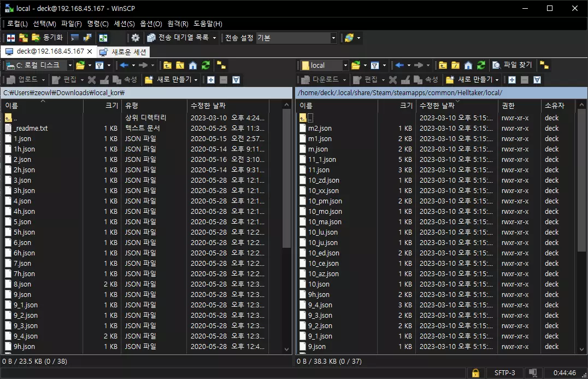Select 10_zd.json in remote panel
The image size is (588, 379).
click(324, 180)
